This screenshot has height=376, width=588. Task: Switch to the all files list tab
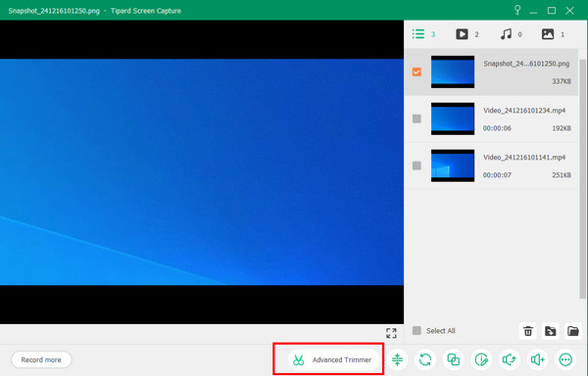point(423,34)
